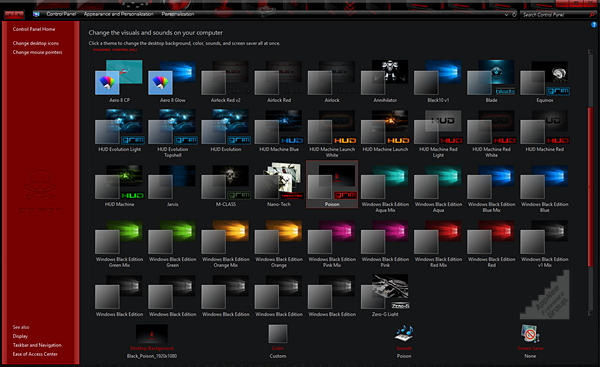Pick Windows Black Edition Red theme
Viewport: 600px width, 367px height.
[492, 243]
